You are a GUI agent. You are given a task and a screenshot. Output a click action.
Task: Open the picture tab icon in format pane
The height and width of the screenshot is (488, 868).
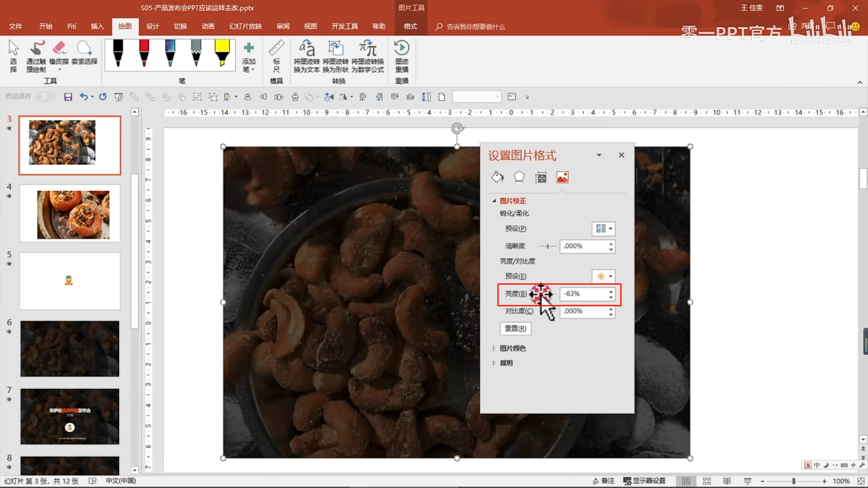click(x=562, y=177)
